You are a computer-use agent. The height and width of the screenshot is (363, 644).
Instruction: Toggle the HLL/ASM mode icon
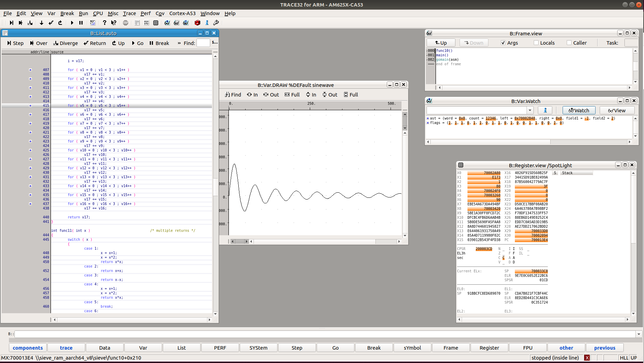tap(93, 23)
